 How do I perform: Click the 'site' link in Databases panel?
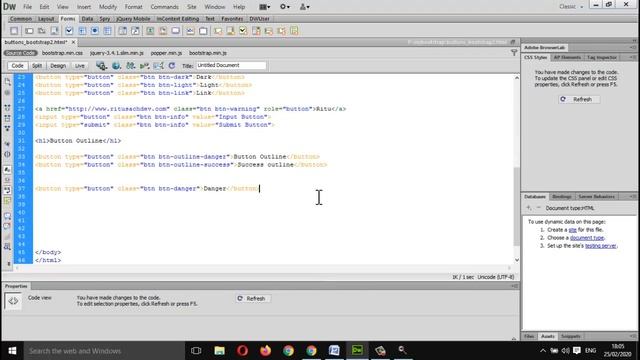pos(573,230)
